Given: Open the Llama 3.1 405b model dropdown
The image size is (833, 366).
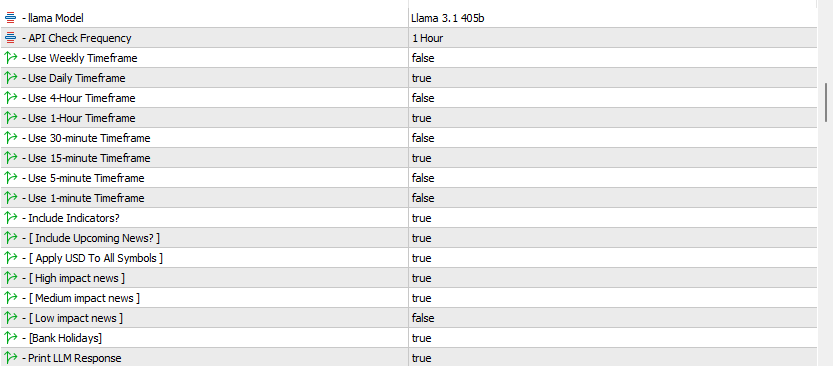Looking at the screenshot, I should [613, 18].
